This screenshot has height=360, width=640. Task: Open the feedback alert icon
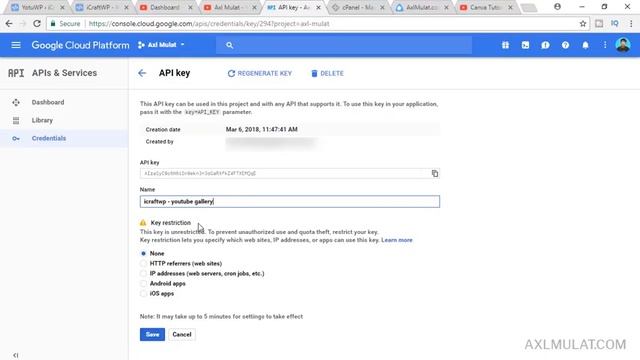[x=545, y=45]
